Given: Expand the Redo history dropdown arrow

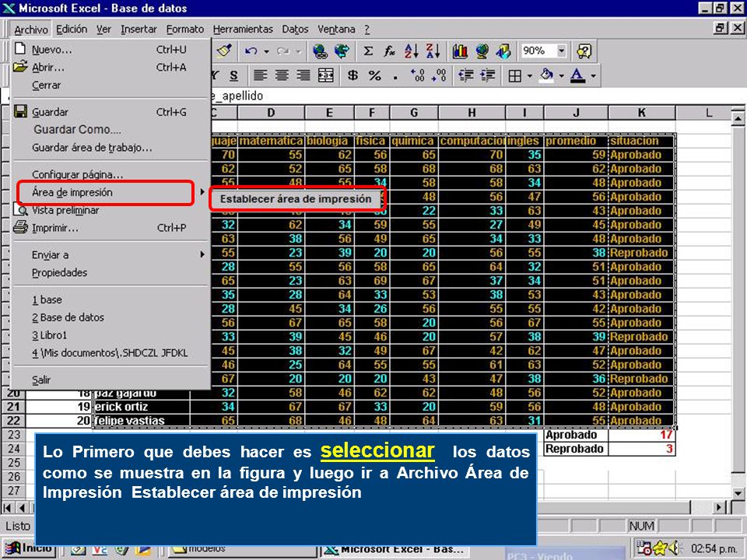Looking at the screenshot, I should (298, 51).
